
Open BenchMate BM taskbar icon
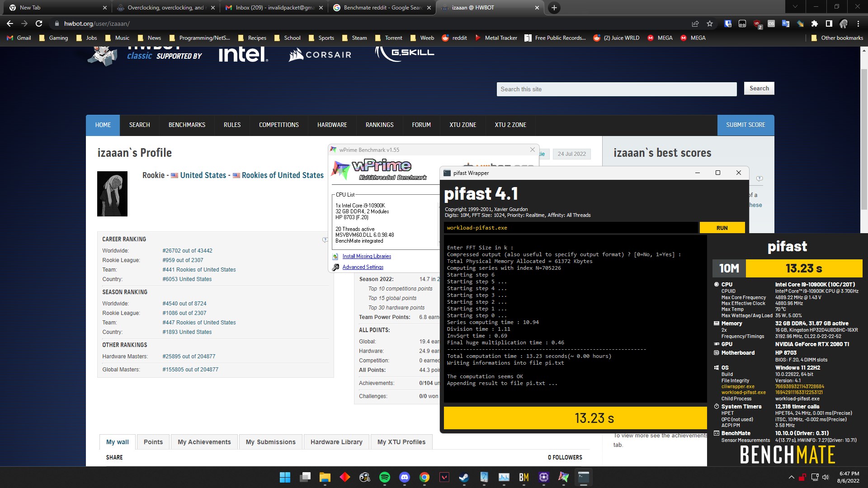point(524,477)
